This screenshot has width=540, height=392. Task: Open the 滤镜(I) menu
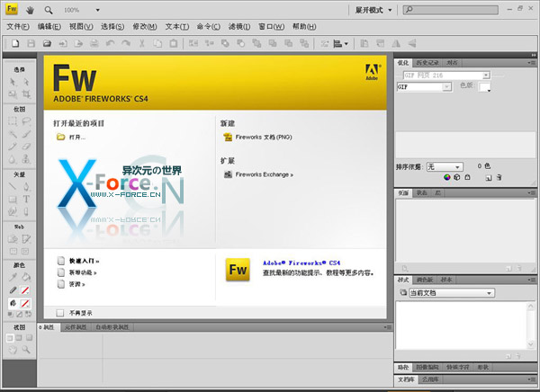(239, 26)
